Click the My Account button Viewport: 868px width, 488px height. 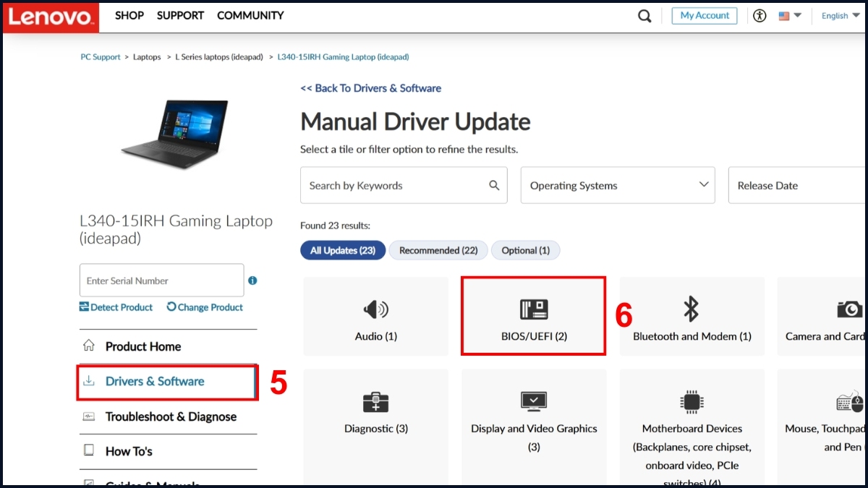(704, 16)
